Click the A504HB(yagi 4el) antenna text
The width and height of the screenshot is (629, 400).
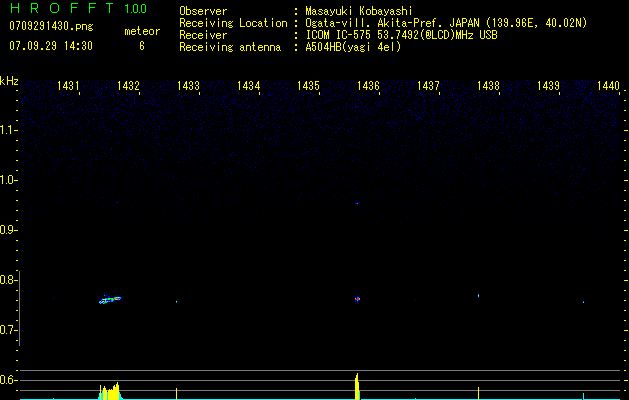[x=353, y=47]
